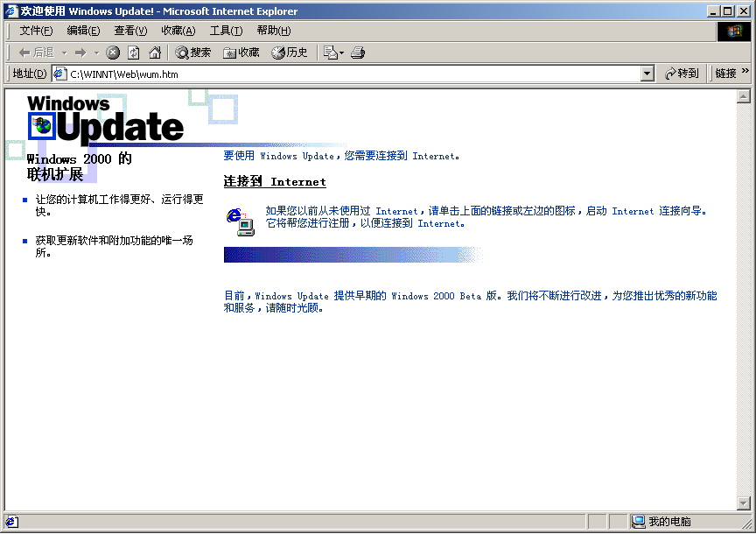Screen dimensions: 756x534
Task: Click the heading Windows 2000 的联机扩展
Action: 79,166
